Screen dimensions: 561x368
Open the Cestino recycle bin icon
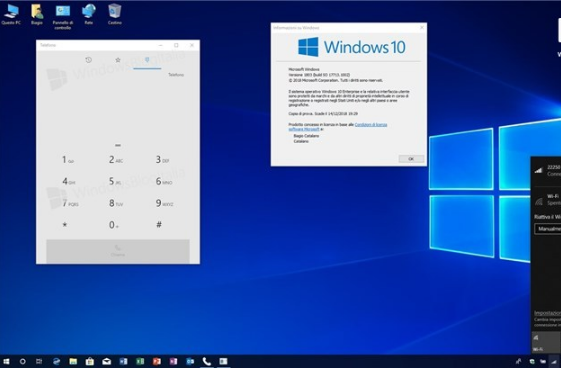(x=115, y=14)
